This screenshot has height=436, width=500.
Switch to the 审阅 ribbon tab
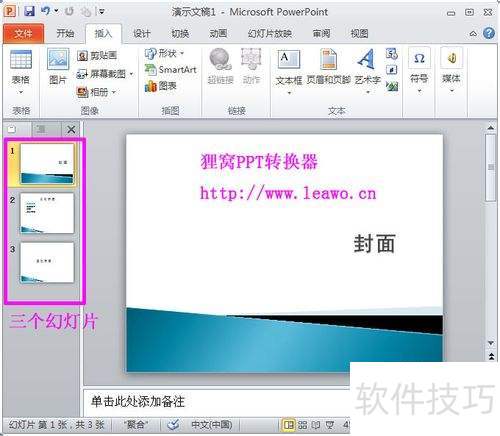pyautogui.click(x=321, y=33)
